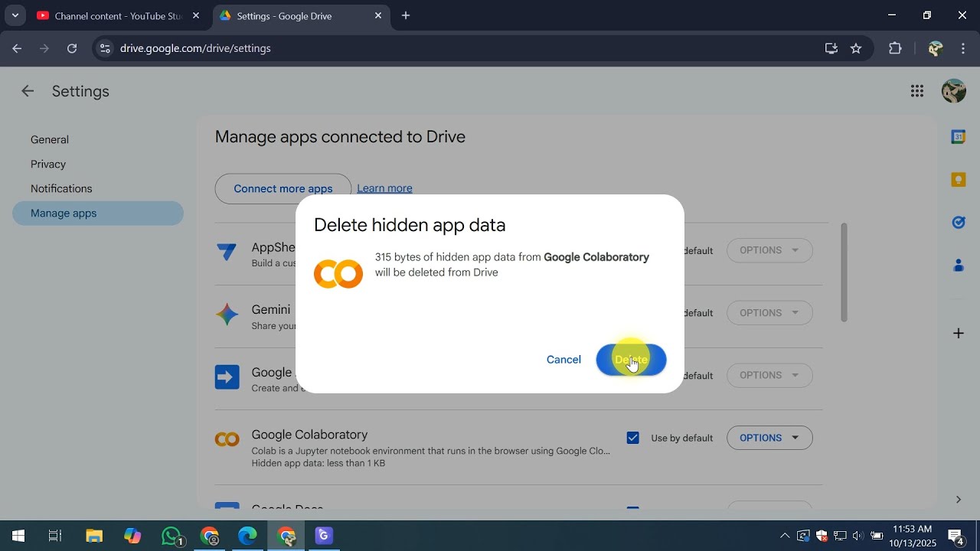Bookmark this page with the star
Image resolution: width=980 pixels, height=551 pixels.
point(856,48)
